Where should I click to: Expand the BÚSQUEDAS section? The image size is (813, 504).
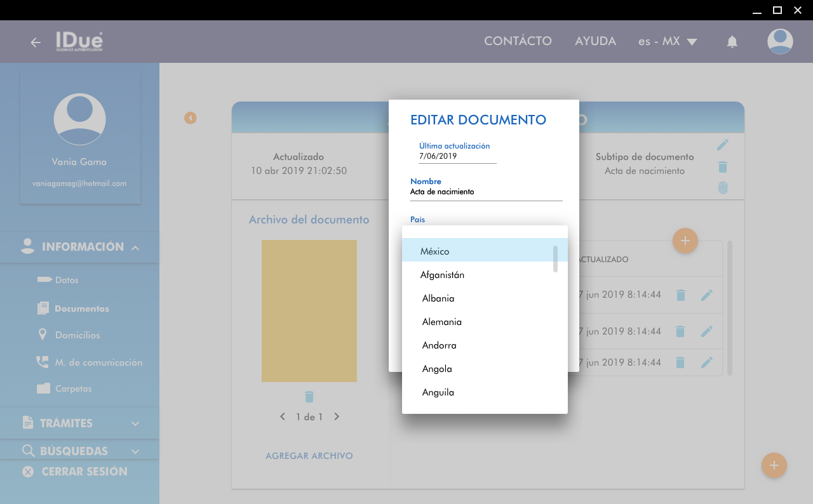coord(135,451)
